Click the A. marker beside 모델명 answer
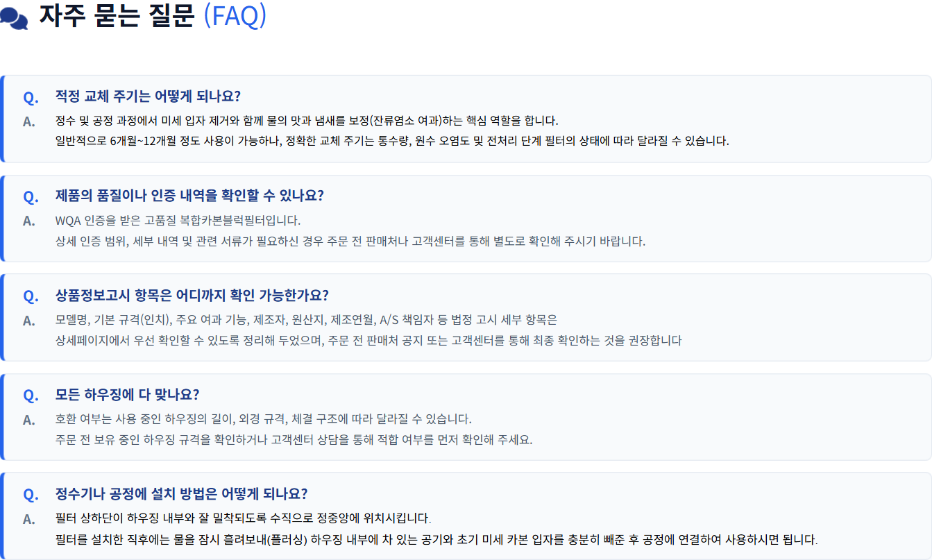This screenshot has width=932, height=560. click(x=29, y=321)
